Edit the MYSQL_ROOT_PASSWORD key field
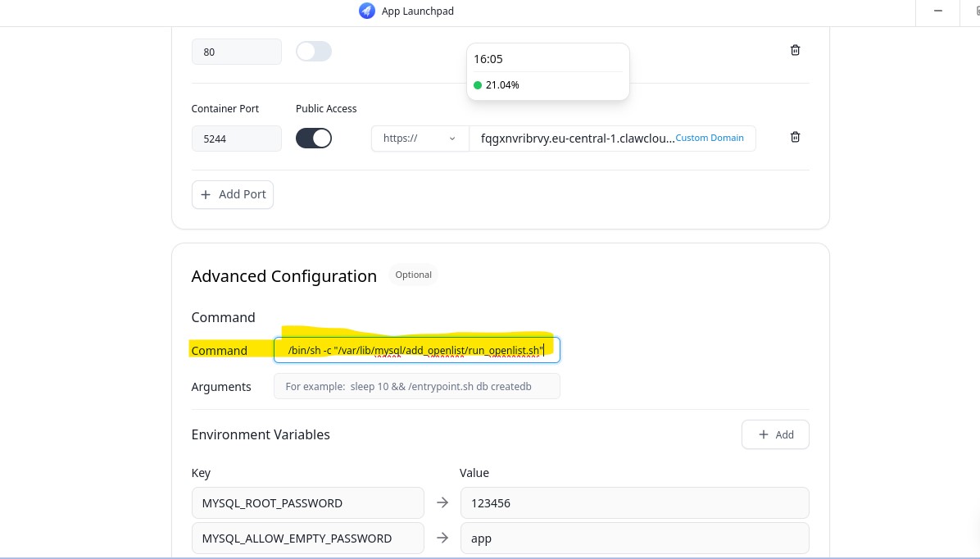980x559 pixels. point(307,502)
